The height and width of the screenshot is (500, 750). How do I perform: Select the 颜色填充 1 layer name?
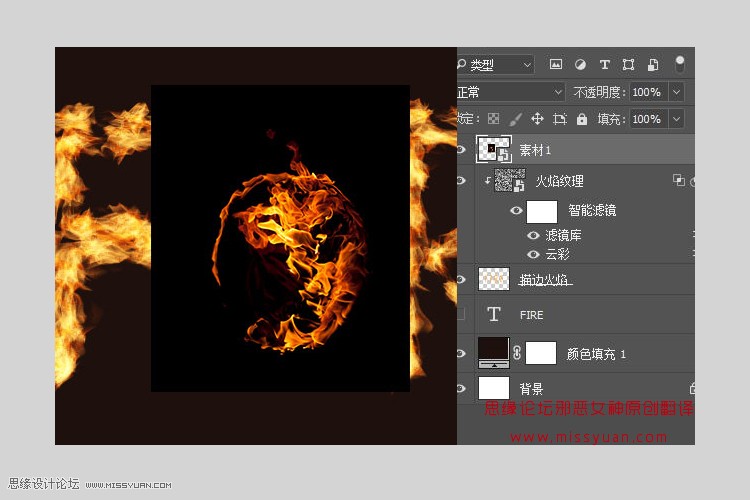596,354
